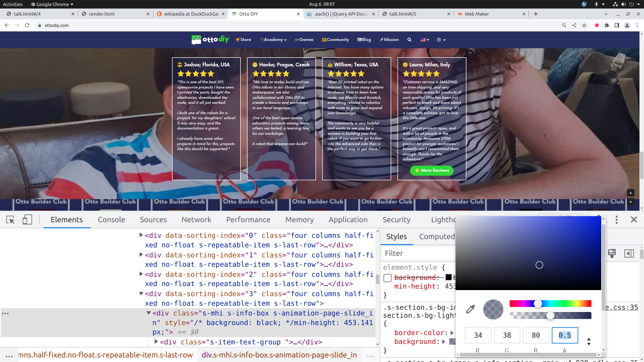Collapse the div with data-sorting-index="3"
The height and width of the screenshot is (362, 644).
[141, 293]
